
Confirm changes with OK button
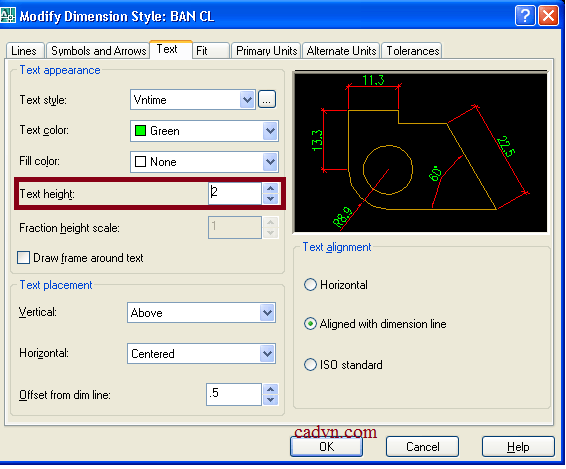(x=326, y=447)
